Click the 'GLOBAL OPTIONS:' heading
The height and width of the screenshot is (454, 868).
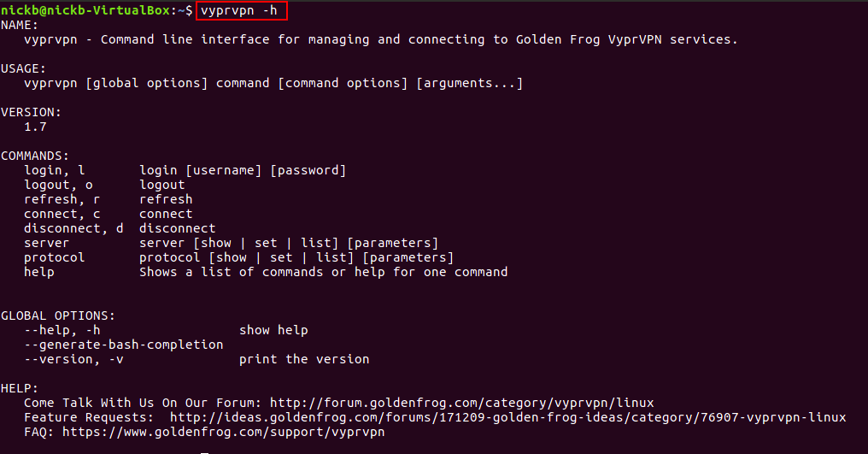pos(58,315)
